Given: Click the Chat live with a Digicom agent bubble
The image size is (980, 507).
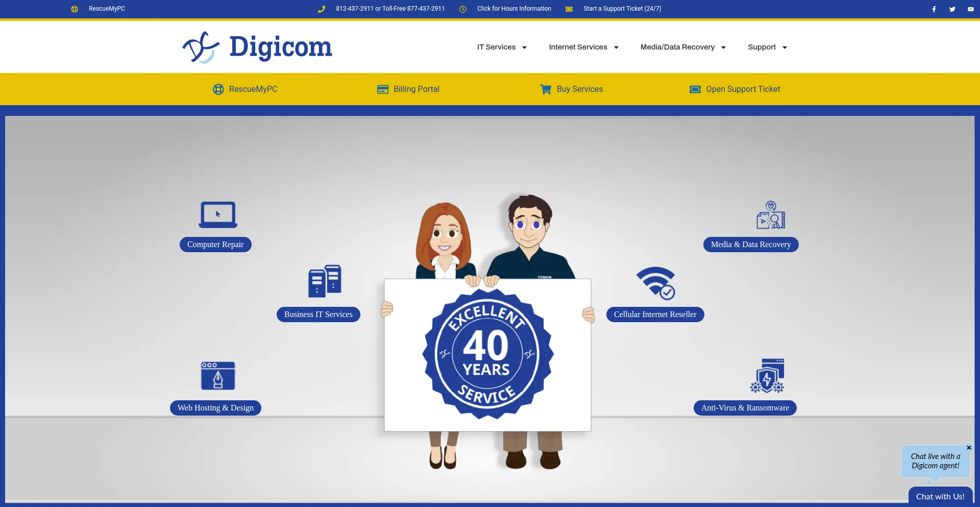Looking at the screenshot, I should tap(936, 461).
